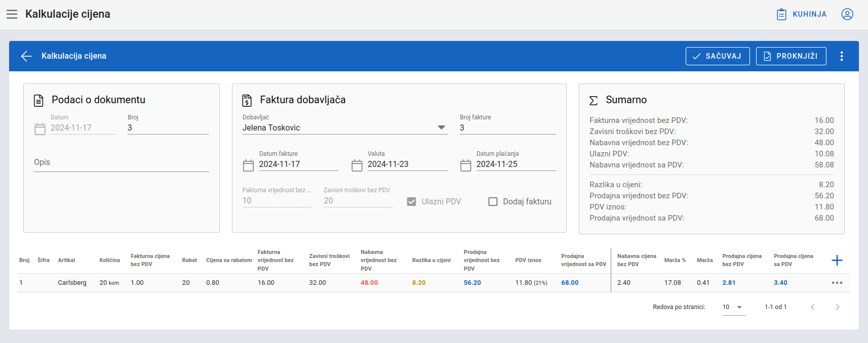The width and height of the screenshot is (868, 343).
Task: Click the 1-1 od 1 pagination text
Action: [775, 307]
